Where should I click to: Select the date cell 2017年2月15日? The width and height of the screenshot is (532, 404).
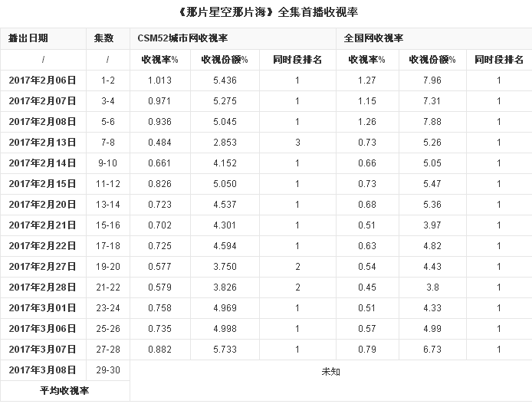coord(42,184)
